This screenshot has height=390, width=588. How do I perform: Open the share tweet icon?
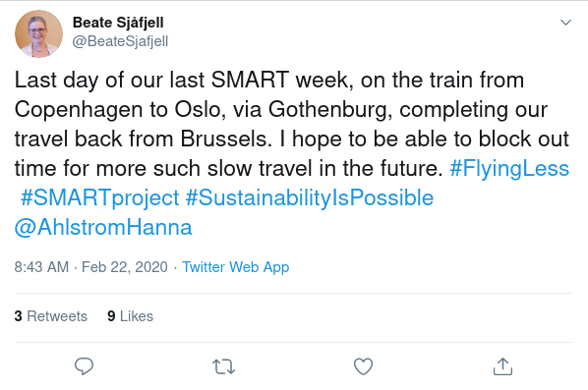(502, 366)
